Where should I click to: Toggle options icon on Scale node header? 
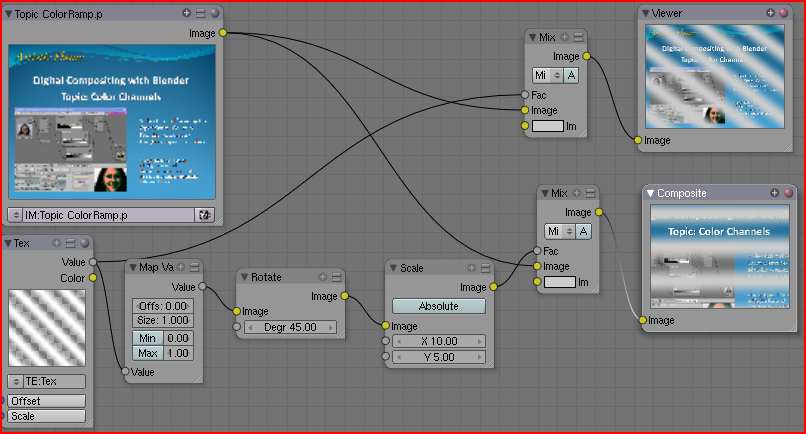click(485, 268)
